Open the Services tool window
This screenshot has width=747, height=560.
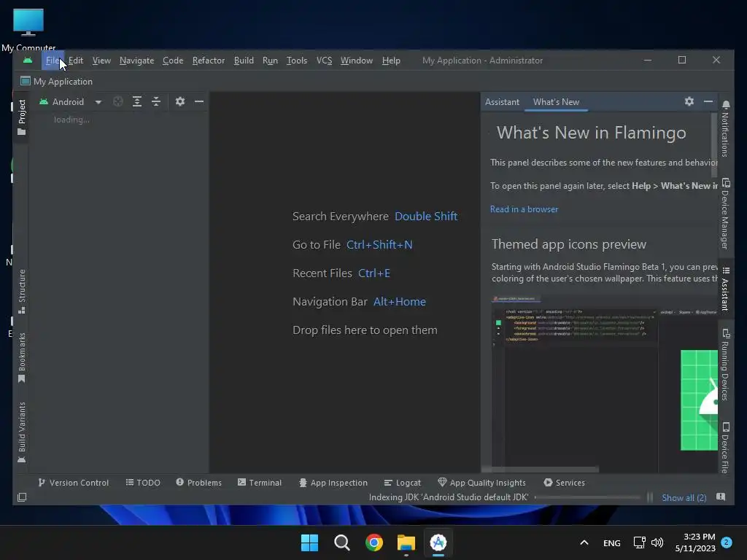coord(564,483)
